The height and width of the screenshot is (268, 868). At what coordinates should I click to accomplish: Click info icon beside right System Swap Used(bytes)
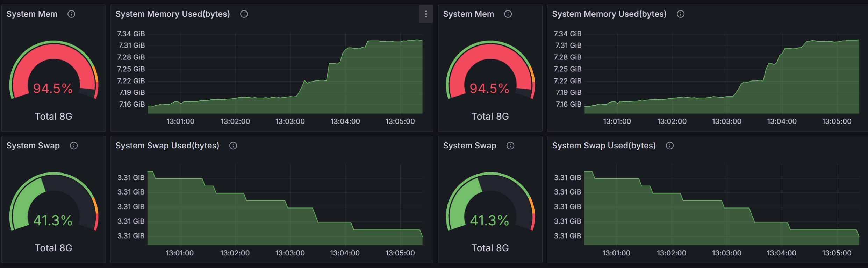pos(670,146)
